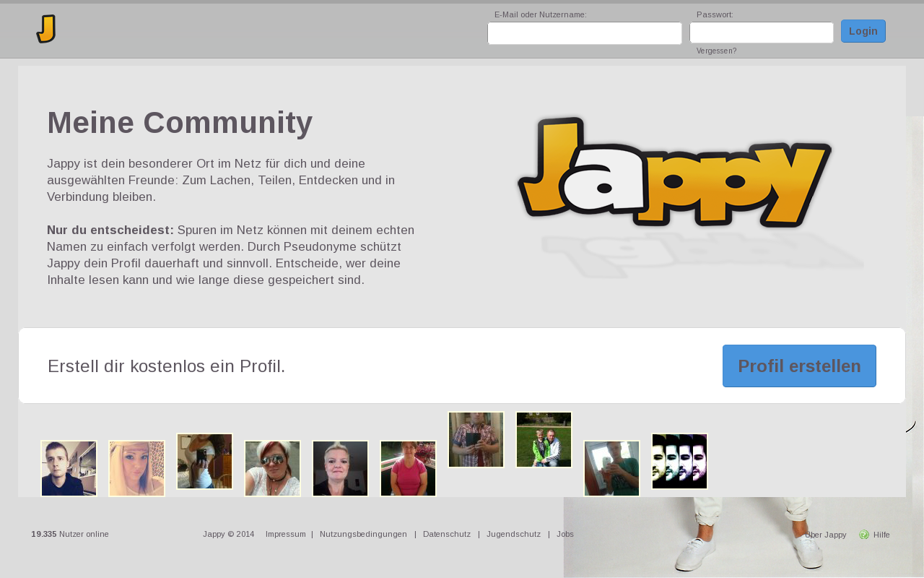924x578 pixels.
Task: Open the Vergessen? password link
Action: (717, 51)
